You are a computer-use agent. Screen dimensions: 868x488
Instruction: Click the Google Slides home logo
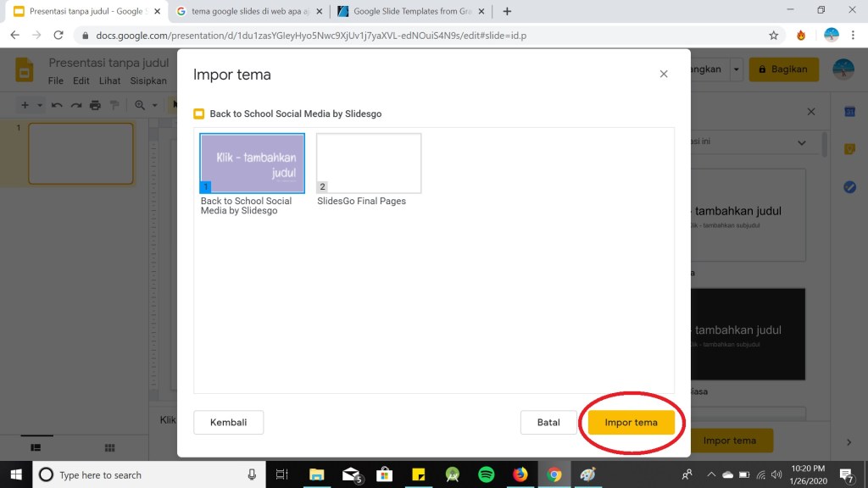pos(25,70)
